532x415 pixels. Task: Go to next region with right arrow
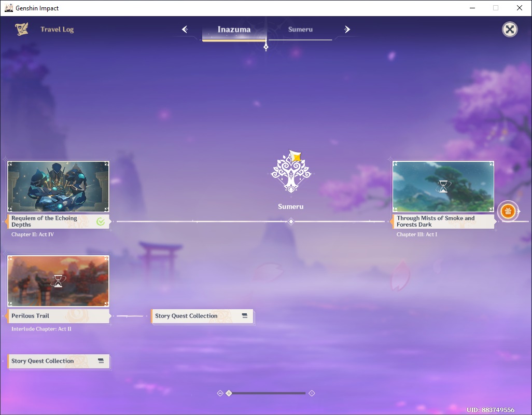pos(347,30)
